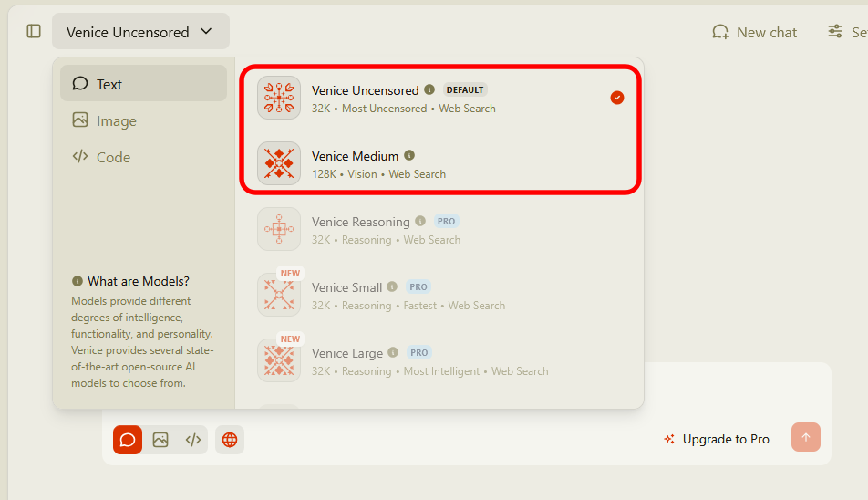
Task: Start a New chat
Action: (x=755, y=32)
